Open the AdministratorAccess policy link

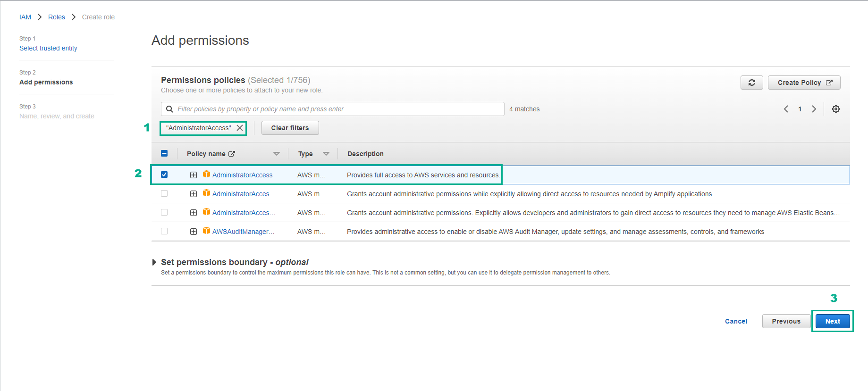(x=243, y=175)
